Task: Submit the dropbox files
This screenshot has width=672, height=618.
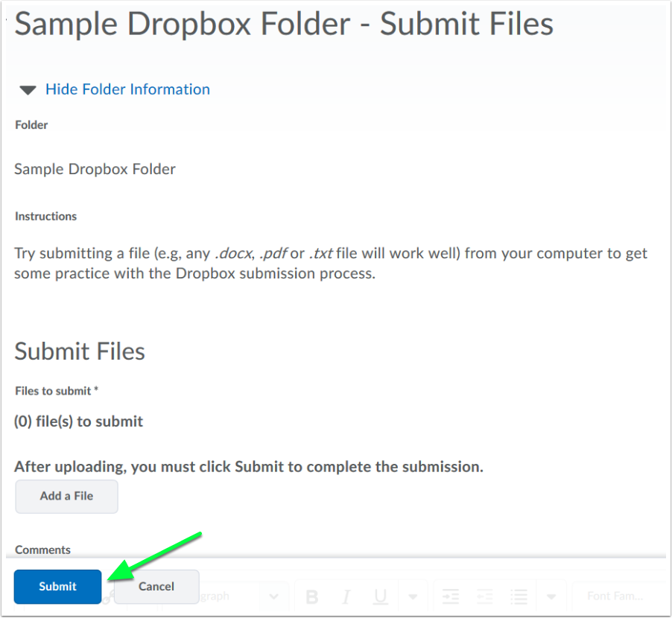Action: (x=57, y=586)
